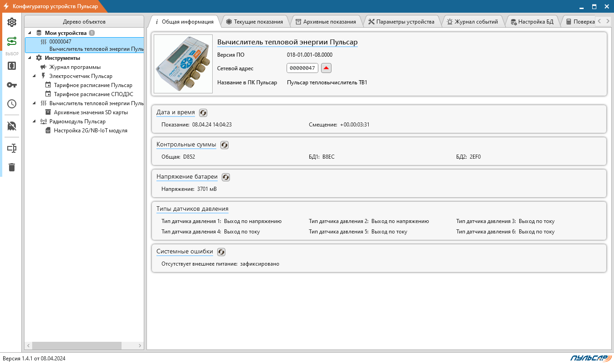Click the trash delete sidebar icon
This screenshot has height=364, width=614.
12,167
